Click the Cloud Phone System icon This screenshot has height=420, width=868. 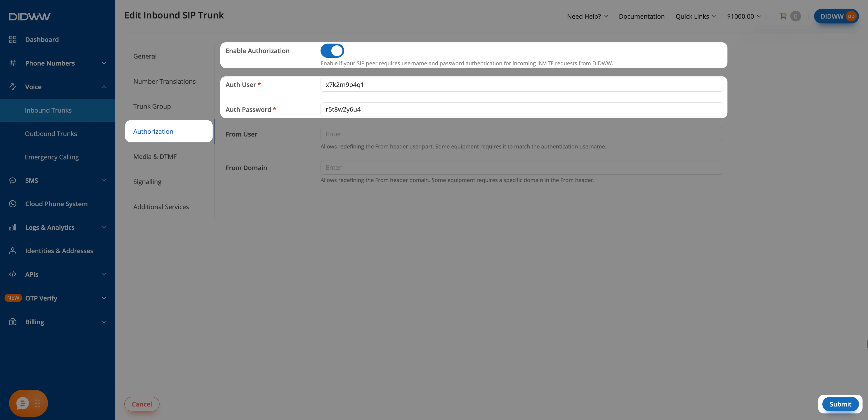point(12,204)
